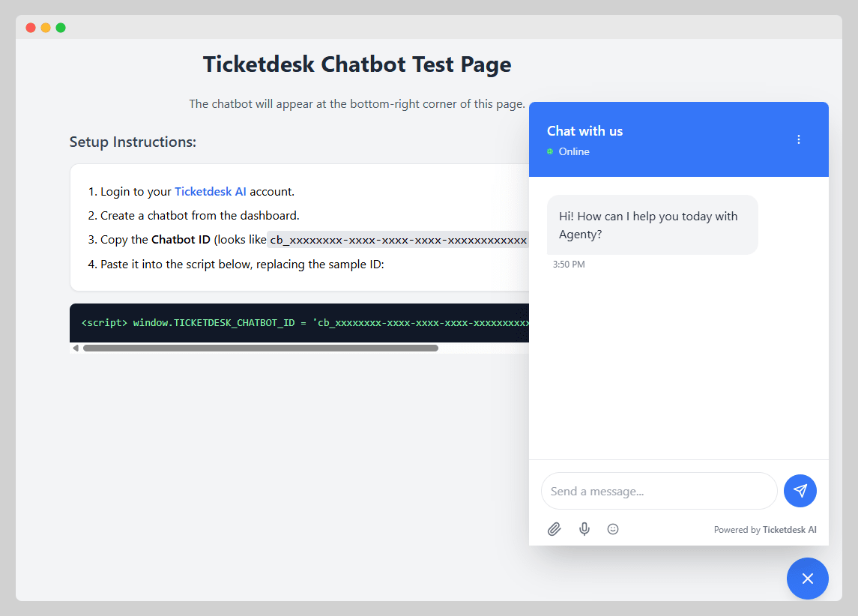Viewport: 858px width, 616px height.
Task: Click the yellow minimize traffic light
Action: point(45,27)
